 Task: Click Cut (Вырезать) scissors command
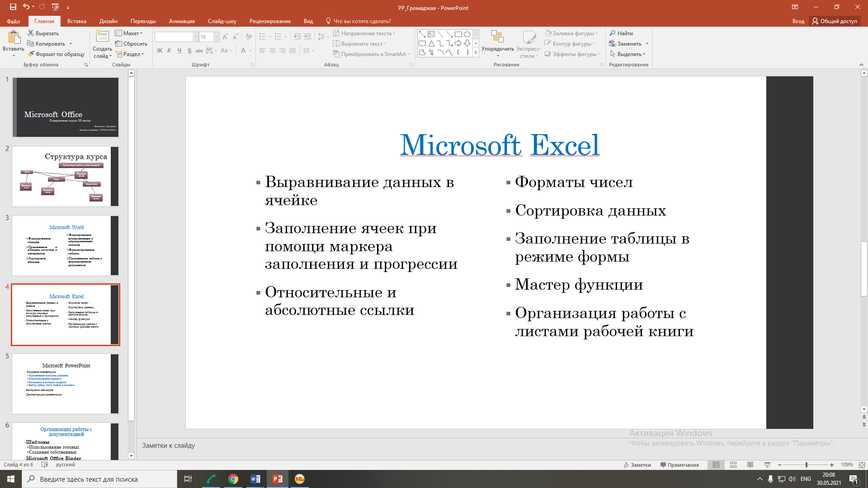(43, 33)
